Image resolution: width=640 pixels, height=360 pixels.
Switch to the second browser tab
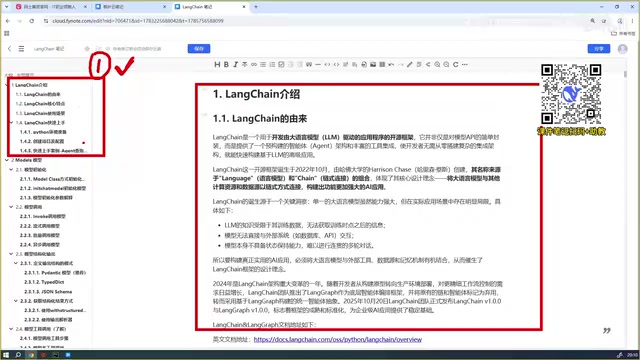[x=131, y=7]
